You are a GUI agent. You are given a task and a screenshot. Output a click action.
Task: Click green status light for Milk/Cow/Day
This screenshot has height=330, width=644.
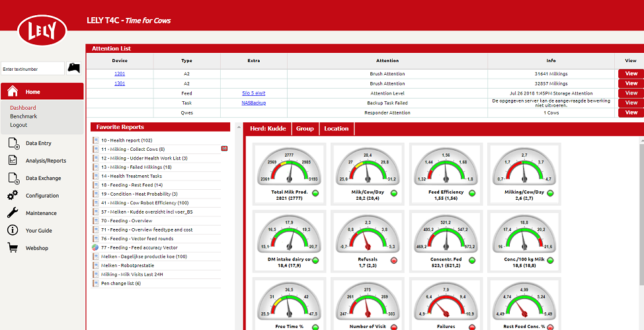point(394,193)
